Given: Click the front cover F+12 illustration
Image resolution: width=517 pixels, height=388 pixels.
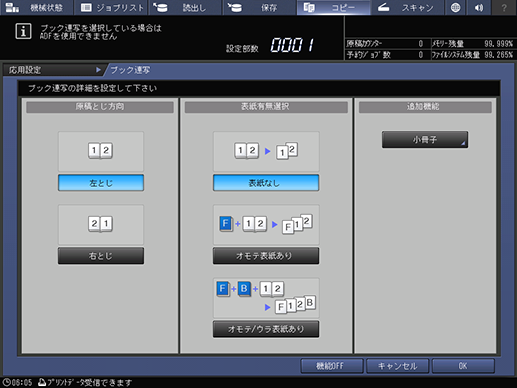Looking at the screenshot, I should pyautogui.click(x=266, y=224).
